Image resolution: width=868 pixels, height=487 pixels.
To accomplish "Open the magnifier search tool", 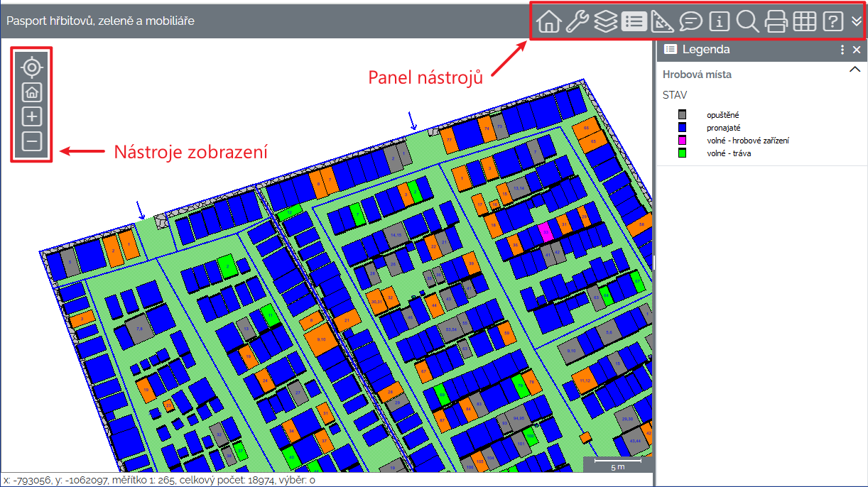I will coord(747,22).
